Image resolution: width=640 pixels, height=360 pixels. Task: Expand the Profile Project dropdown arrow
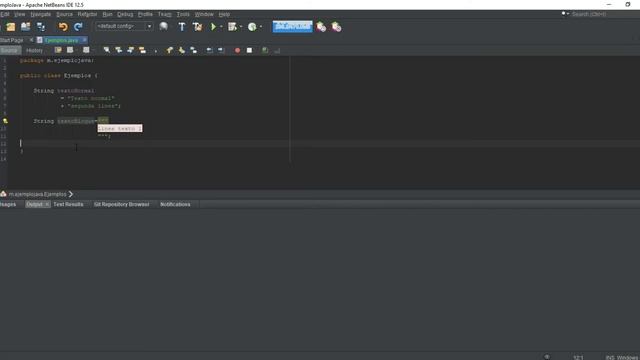261,27
